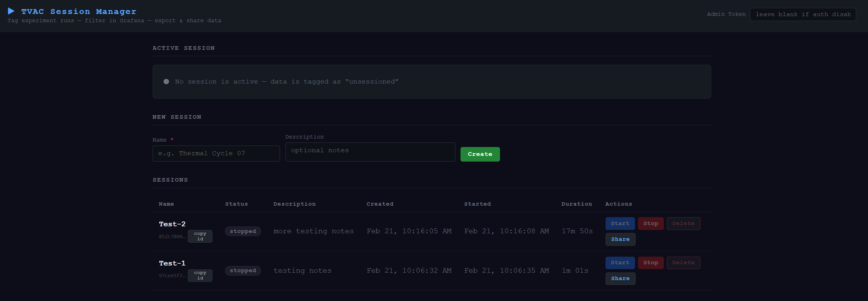Delete the Test-1 session
This screenshot has width=868, height=301.
(683, 262)
